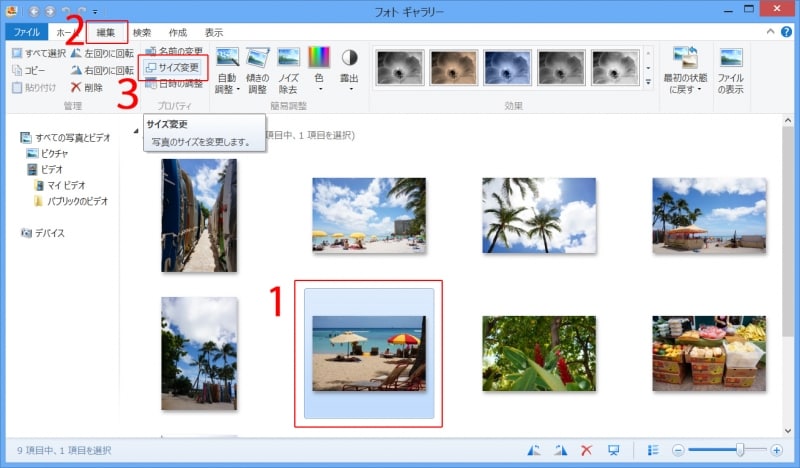Switch to details view in status bar

pos(652,451)
